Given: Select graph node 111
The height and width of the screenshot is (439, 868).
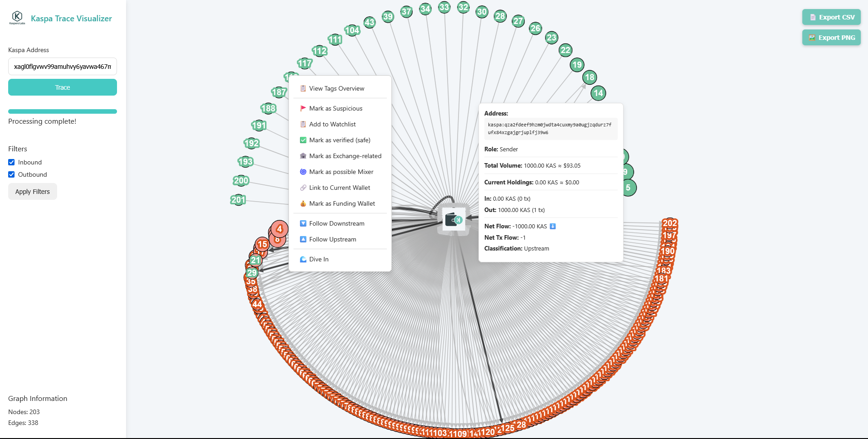Looking at the screenshot, I should point(335,39).
